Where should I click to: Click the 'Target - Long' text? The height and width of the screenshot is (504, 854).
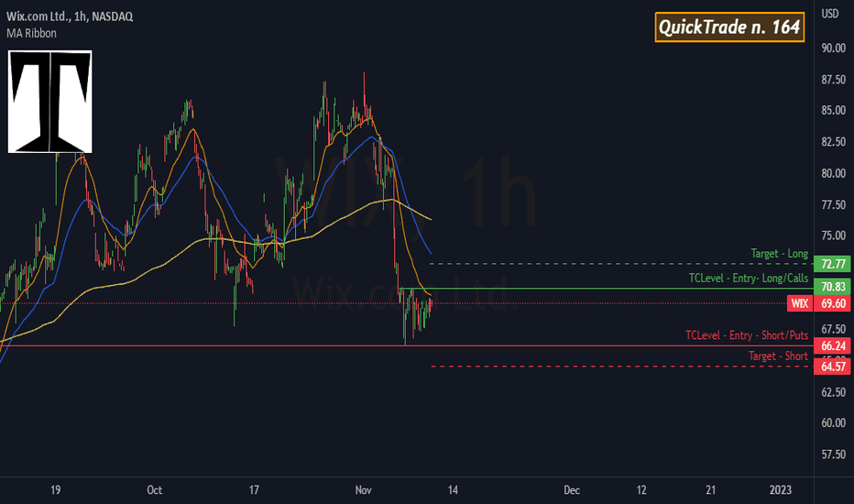[780, 254]
